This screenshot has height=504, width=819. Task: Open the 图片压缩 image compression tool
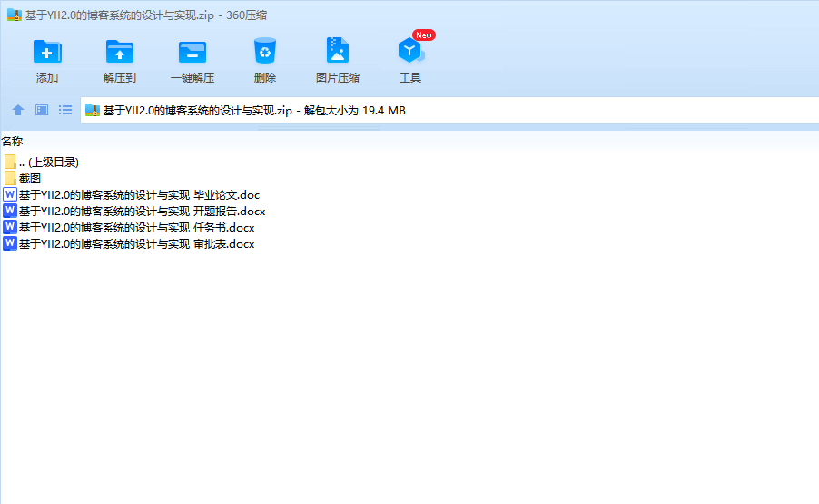point(338,50)
